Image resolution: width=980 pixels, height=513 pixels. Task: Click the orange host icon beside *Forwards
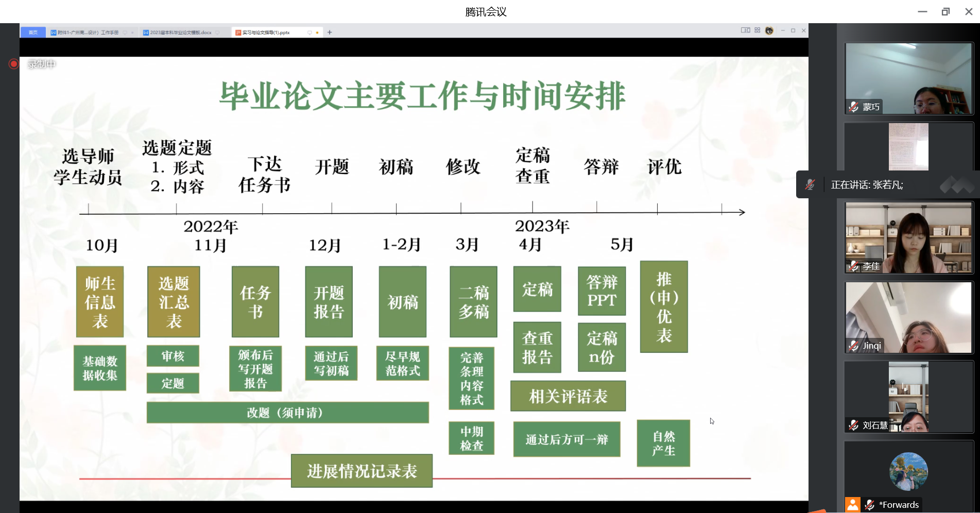pos(853,504)
